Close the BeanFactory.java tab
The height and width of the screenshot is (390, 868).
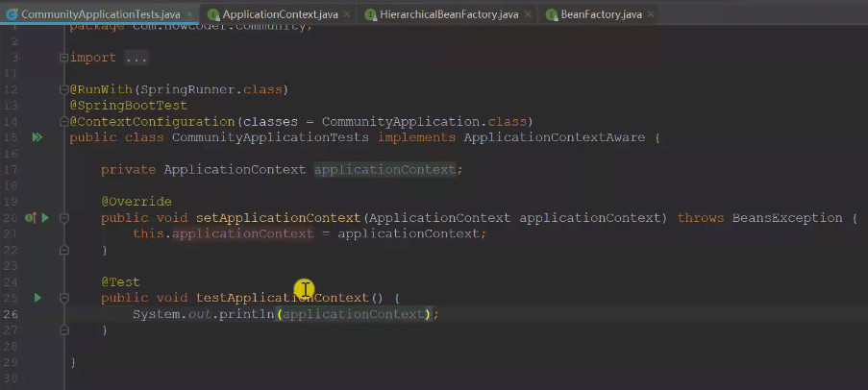coord(651,14)
